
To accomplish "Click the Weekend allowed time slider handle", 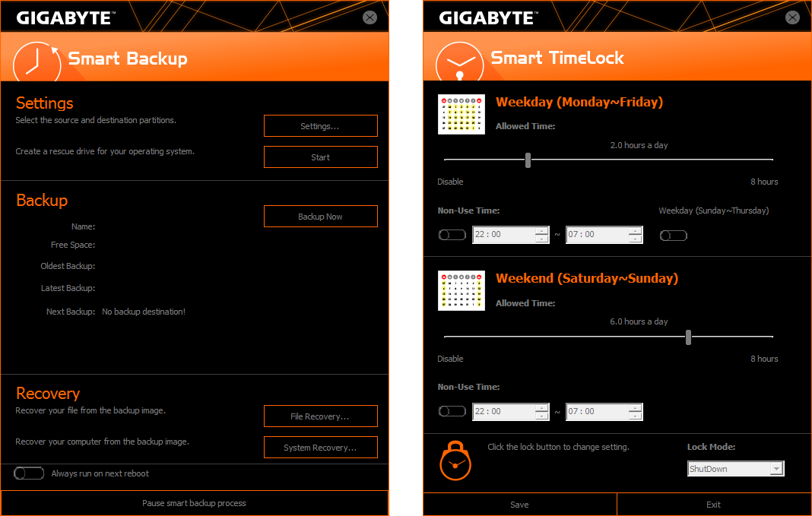I will click(x=688, y=337).
